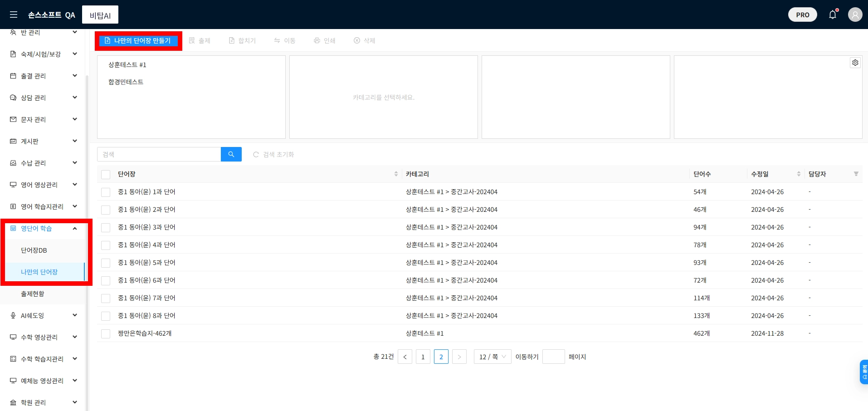
Task: Open the 비탑AI tab
Action: [x=100, y=15]
